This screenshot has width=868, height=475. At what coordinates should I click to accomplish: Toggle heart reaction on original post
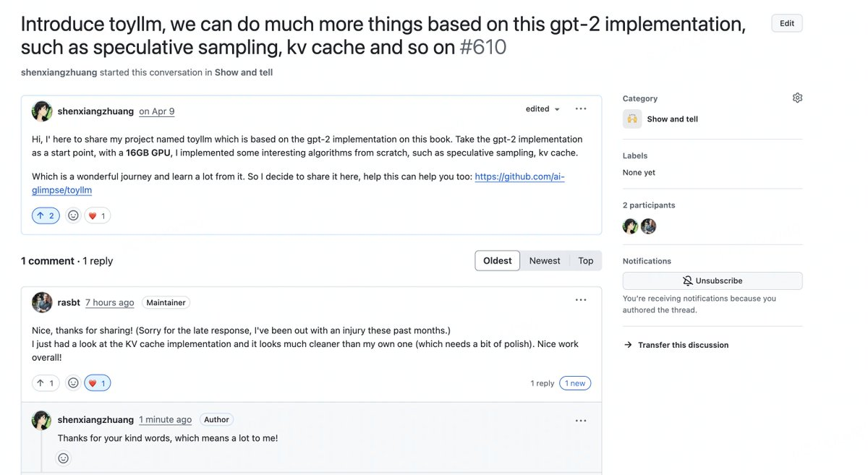coord(97,215)
